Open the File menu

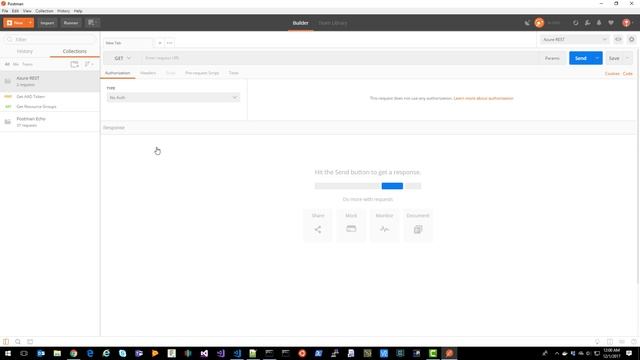(x=5, y=11)
